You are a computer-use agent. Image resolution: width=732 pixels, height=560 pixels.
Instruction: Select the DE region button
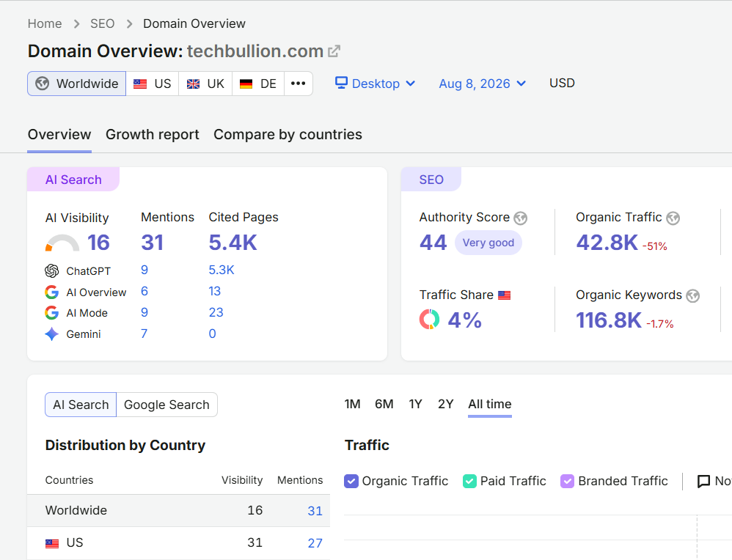click(258, 84)
